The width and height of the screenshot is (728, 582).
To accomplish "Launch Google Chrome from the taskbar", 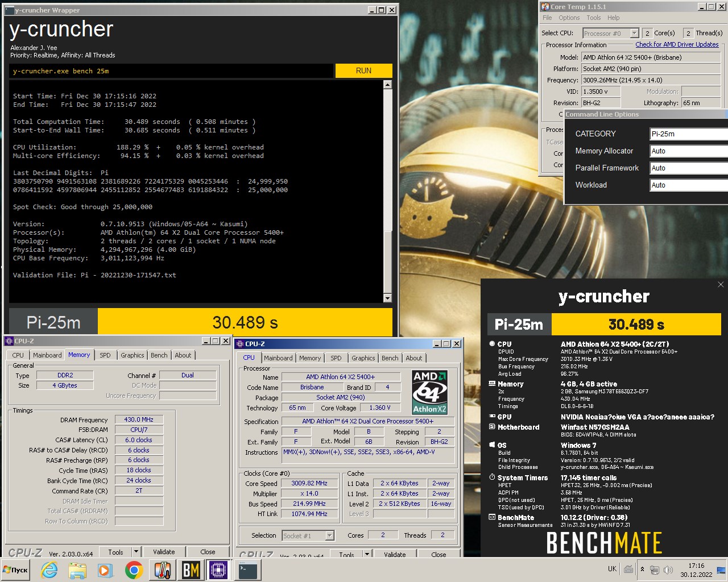I will [x=134, y=570].
